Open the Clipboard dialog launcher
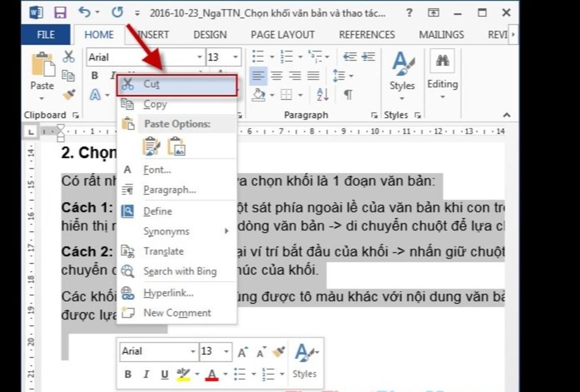Image resolution: width=580 pixels, height=392 pixels. click(76, 116)
